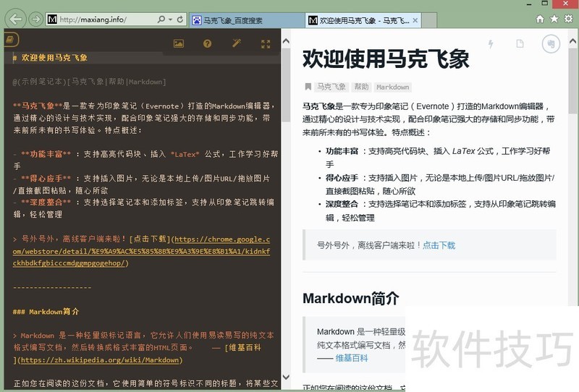Open the 维基百科 link in preview

[x=352, y=358]
